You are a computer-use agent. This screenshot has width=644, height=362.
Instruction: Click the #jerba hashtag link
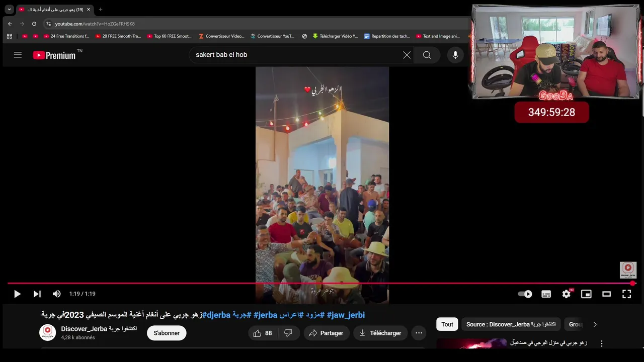[x=265, y=315]
